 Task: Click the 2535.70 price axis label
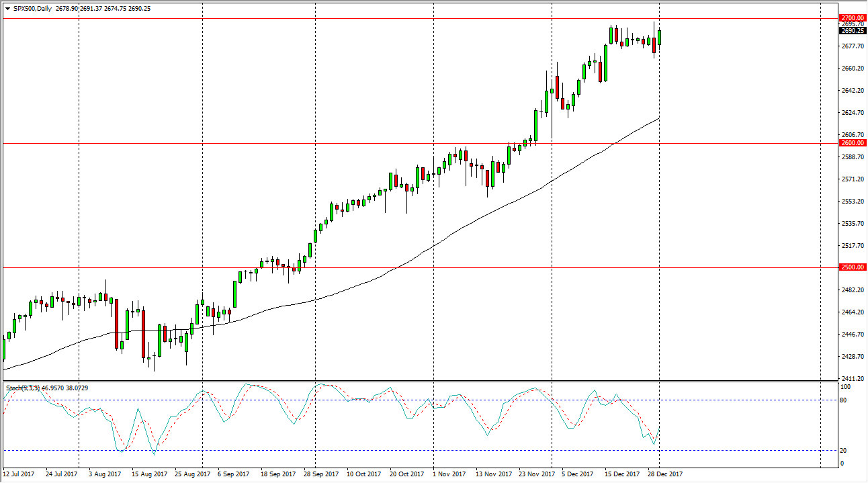(851, 224)
